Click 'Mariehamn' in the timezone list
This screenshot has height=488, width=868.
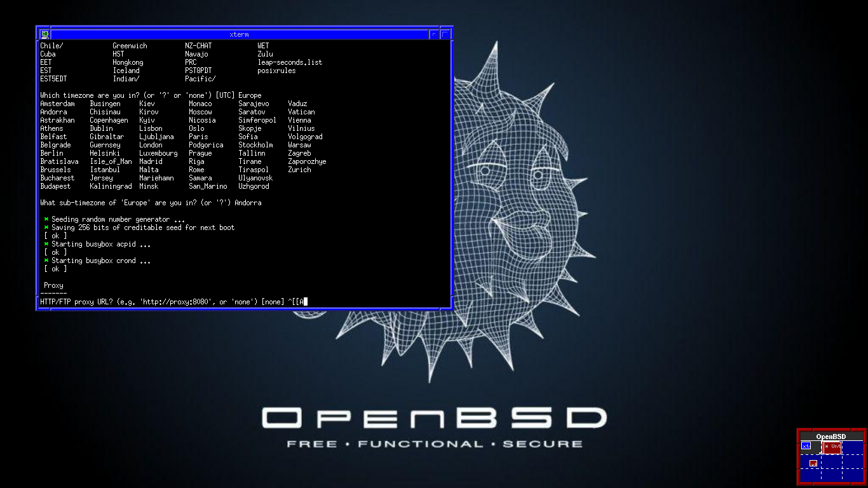156,178
